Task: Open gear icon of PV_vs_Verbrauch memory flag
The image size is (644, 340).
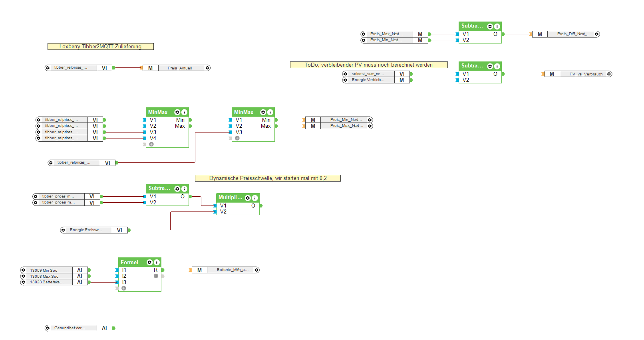Action: 609,74
